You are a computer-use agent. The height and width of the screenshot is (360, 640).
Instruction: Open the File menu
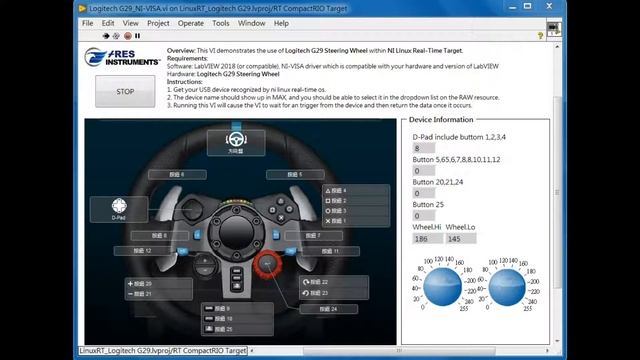(88, 23)
